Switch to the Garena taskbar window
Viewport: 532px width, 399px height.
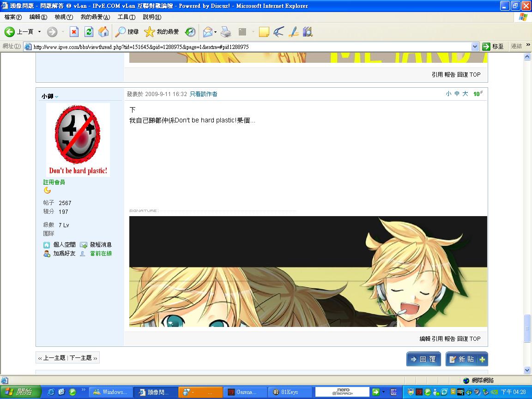tap(245, 392)
